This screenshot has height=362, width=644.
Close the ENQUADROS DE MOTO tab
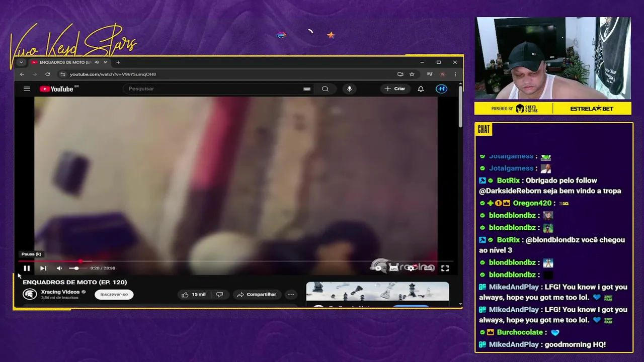[x=105, y=62]
